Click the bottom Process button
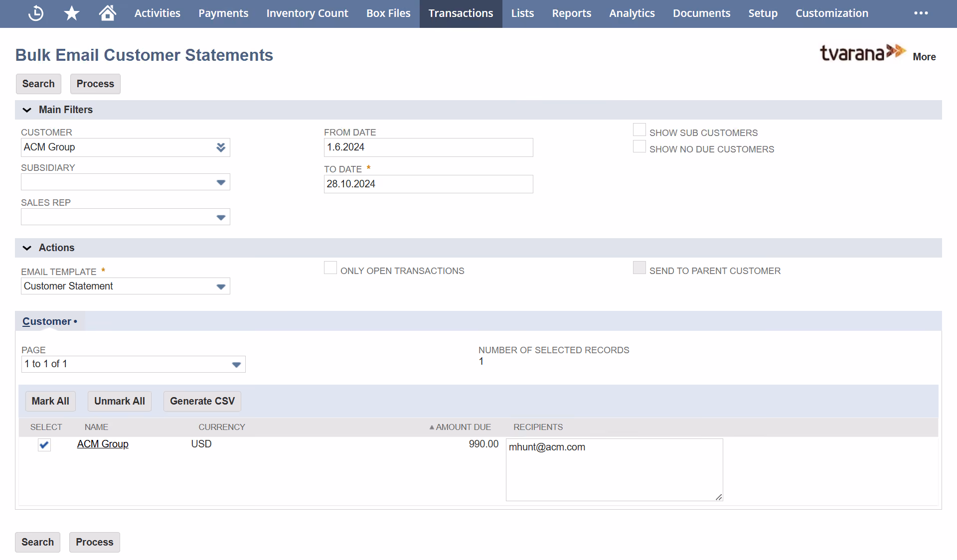This screenshot has height=560, width=957. pyautogui.click(x=95, y=542)
